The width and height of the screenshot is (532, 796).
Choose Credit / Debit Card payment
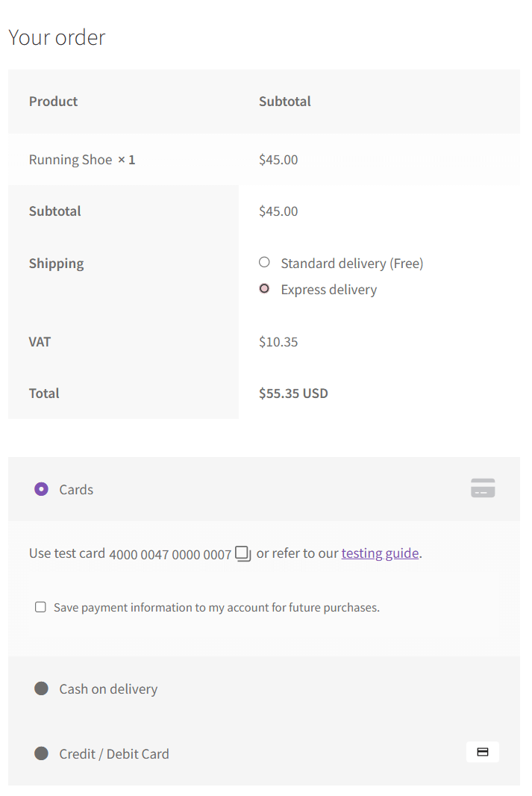pyautogui.click(x=42, y=753)
